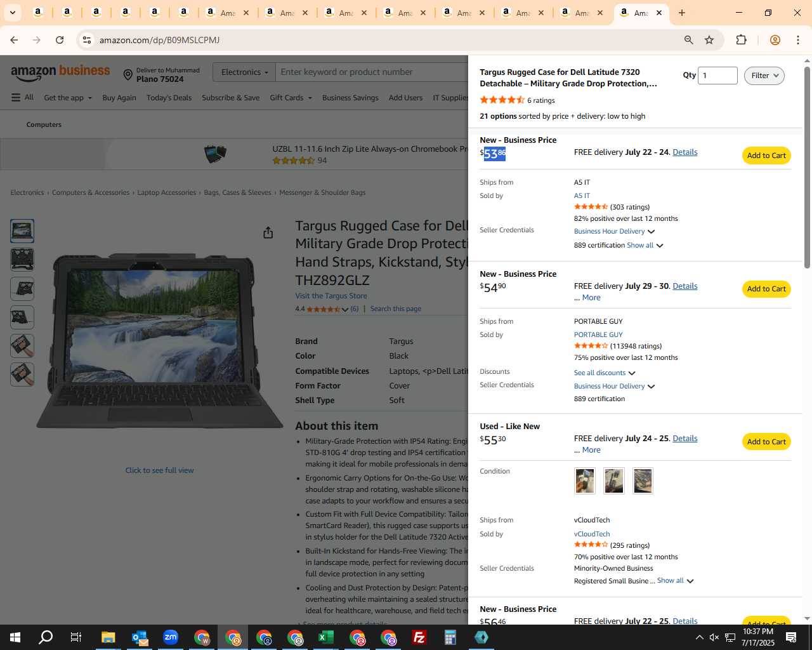This screenshot has height=650, width=812.
Task: Expand Show all credentials for A5 IT
Action: [645, 245]
